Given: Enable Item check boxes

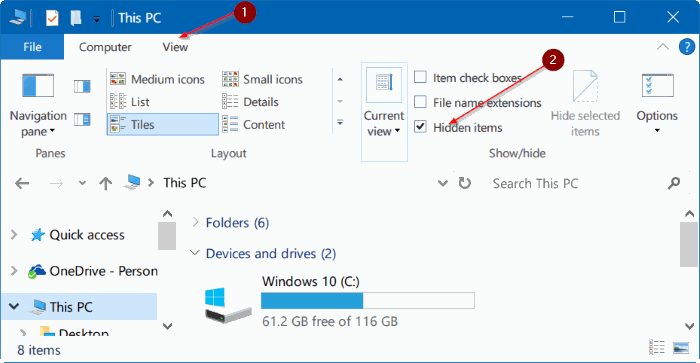Looking at the screenshot, I should 420,77.
